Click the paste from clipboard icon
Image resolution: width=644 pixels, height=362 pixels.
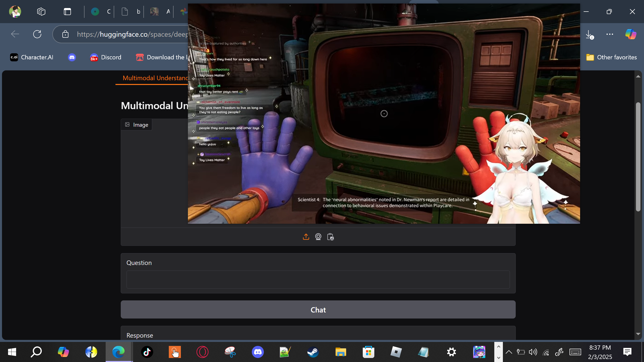[x=331, y=237]
